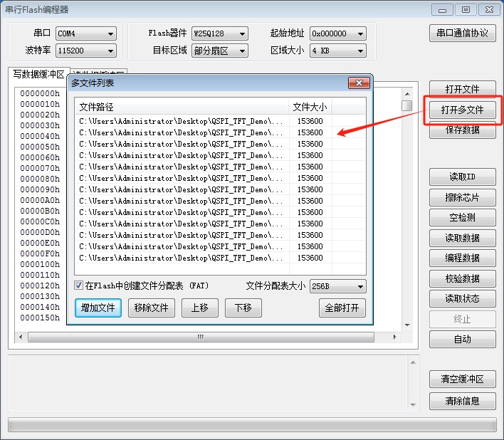Minimize the 串行Flash编程器 window
The width and height of the screenshot is (504, 440).
point(443,10)
